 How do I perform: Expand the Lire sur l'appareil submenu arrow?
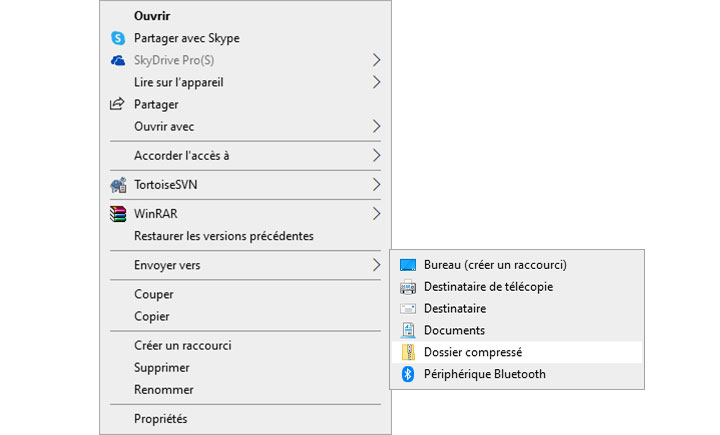point(376,82)
